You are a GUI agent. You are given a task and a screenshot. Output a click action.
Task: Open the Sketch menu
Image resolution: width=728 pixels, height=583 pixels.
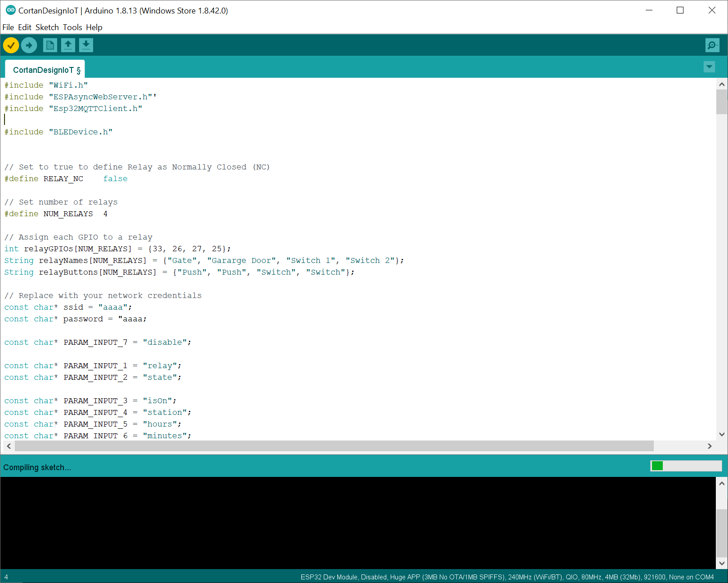[x=47, y=27]
